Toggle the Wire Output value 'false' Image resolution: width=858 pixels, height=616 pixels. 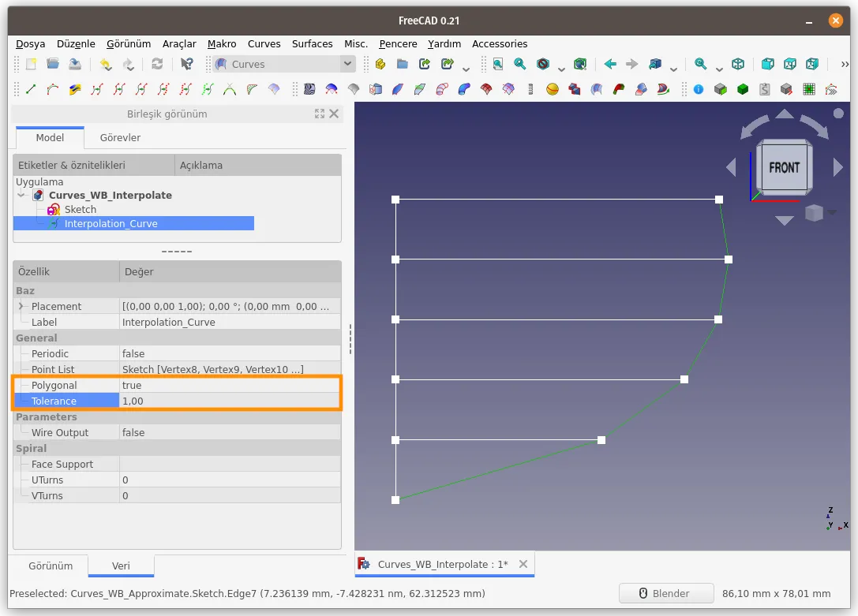(230, 432)
